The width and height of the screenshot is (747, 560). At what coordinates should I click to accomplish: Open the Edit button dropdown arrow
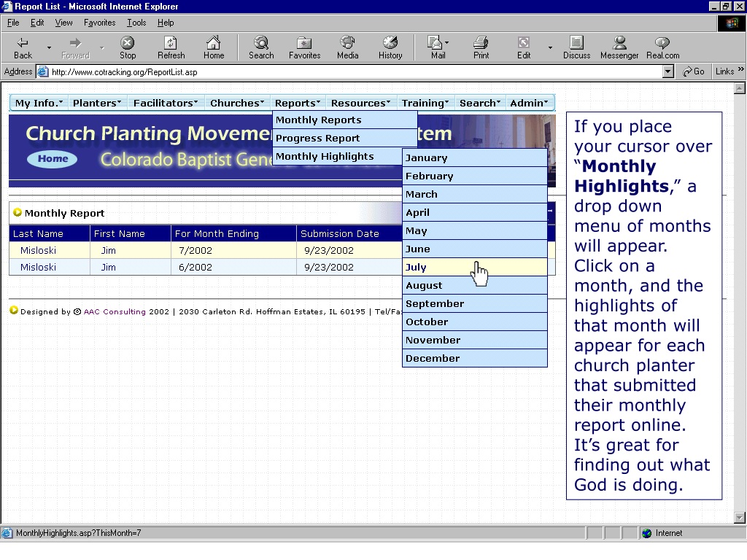pos(550,47)
